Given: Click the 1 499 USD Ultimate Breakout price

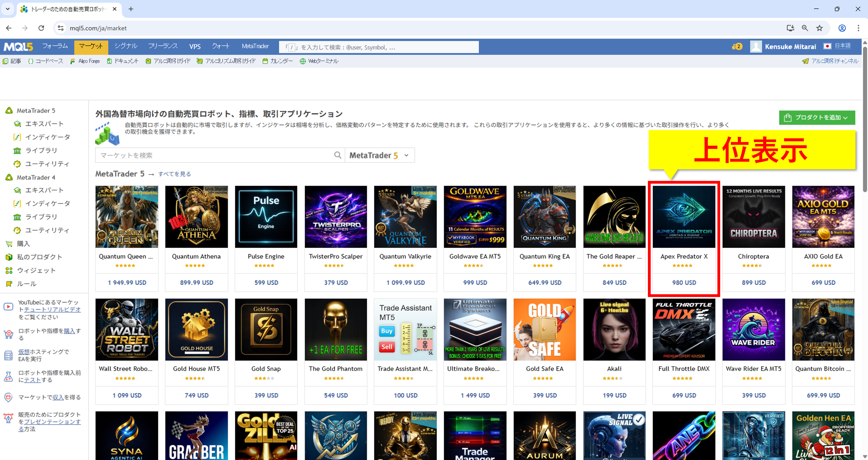Looking at the screenshot, I should click(x=475, y=395).
